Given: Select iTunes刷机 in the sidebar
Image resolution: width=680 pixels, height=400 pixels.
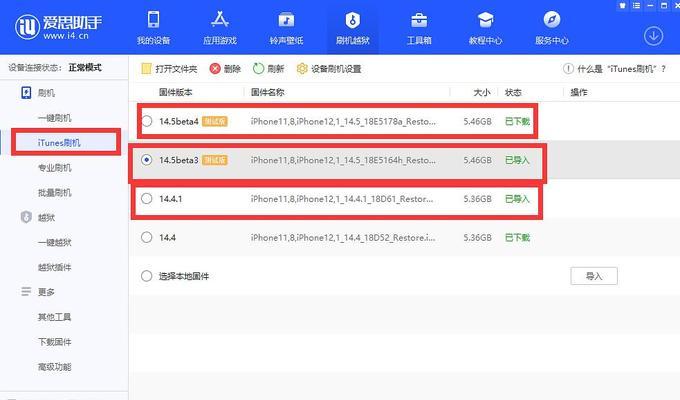Looking at the screenshot, I should [59, 143].
